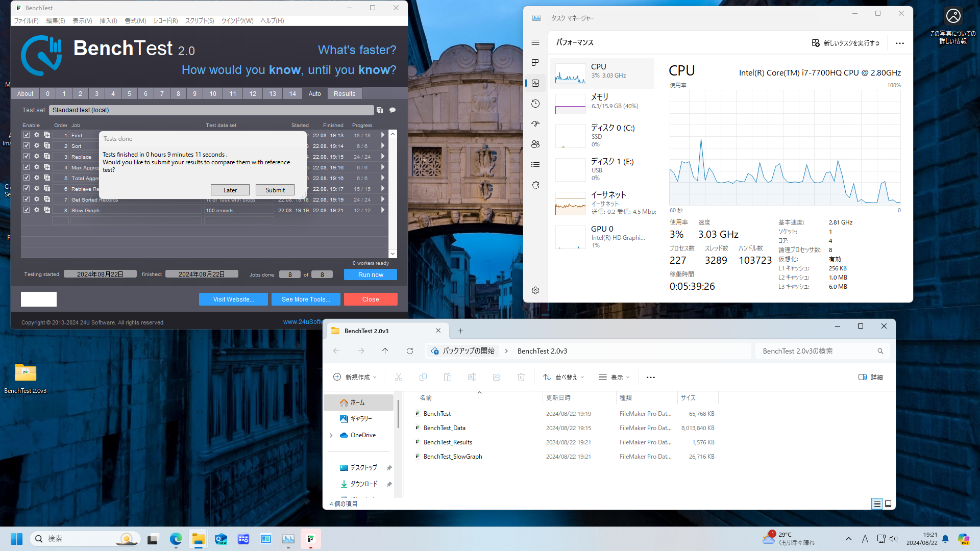Viewport: 980px width, 551px height.
Task: Click the See More Tools... button
Action: pyautogui.click(x=306, y=299)
